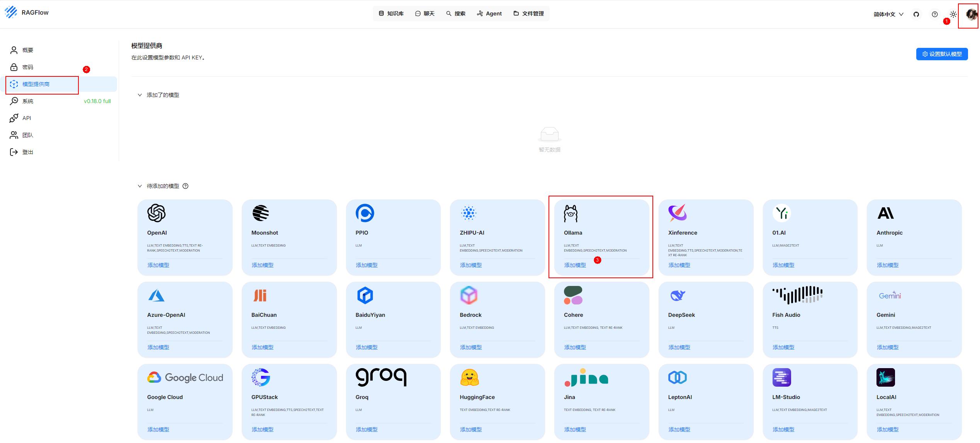
Task: Click 添加模型 under Cohere
Action: [x=575, y=347]
